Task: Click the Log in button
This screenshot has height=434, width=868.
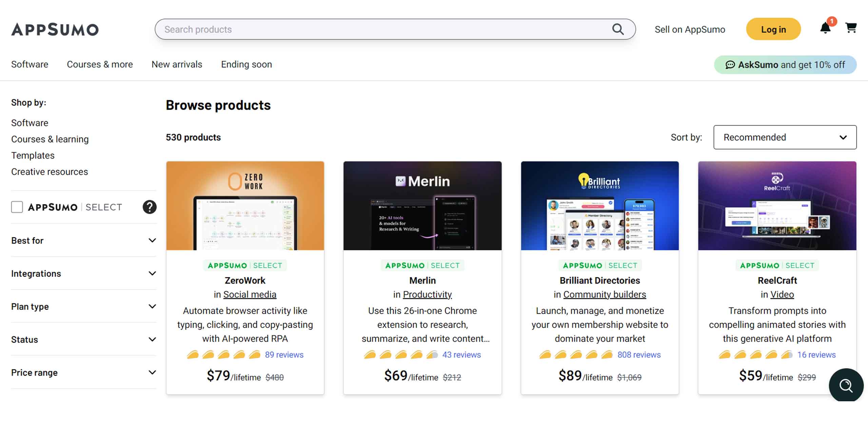Action: [x=773, y=29]
